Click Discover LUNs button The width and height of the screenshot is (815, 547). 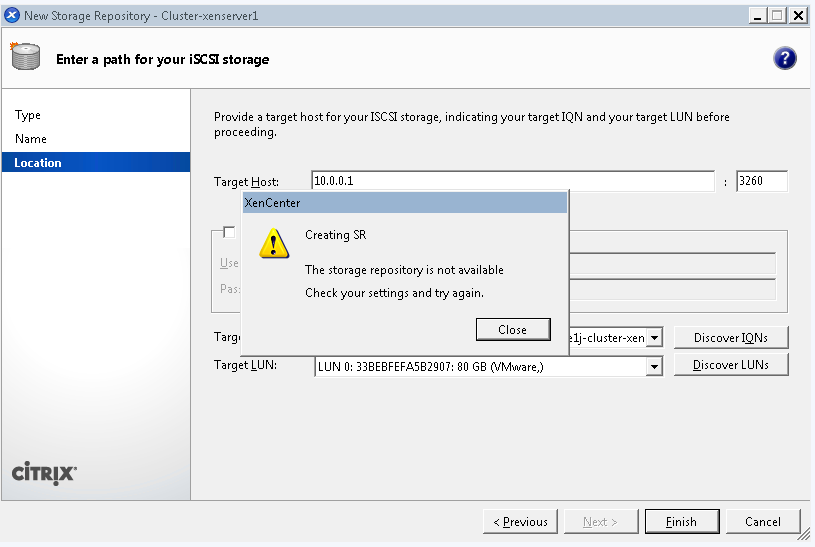730,365
